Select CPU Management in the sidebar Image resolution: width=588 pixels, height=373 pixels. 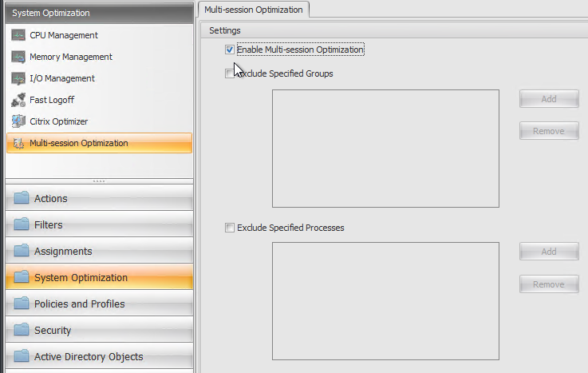tap(100, 35)
